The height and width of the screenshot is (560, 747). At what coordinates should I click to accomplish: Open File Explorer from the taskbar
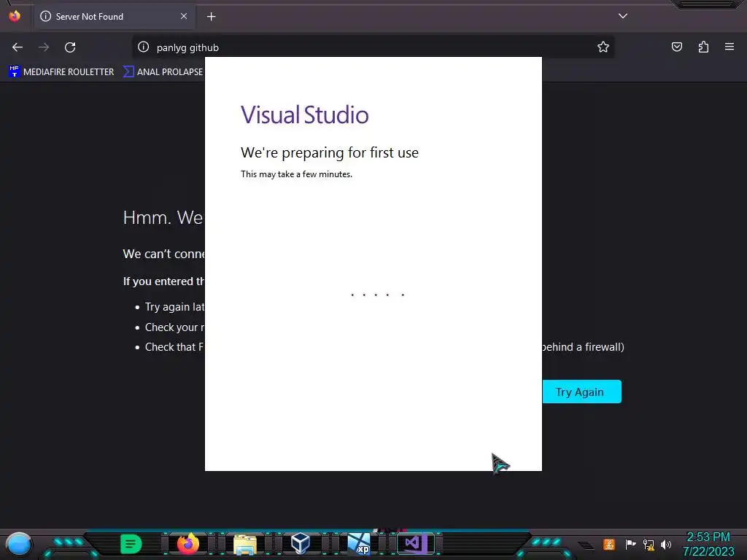[245, 544]
